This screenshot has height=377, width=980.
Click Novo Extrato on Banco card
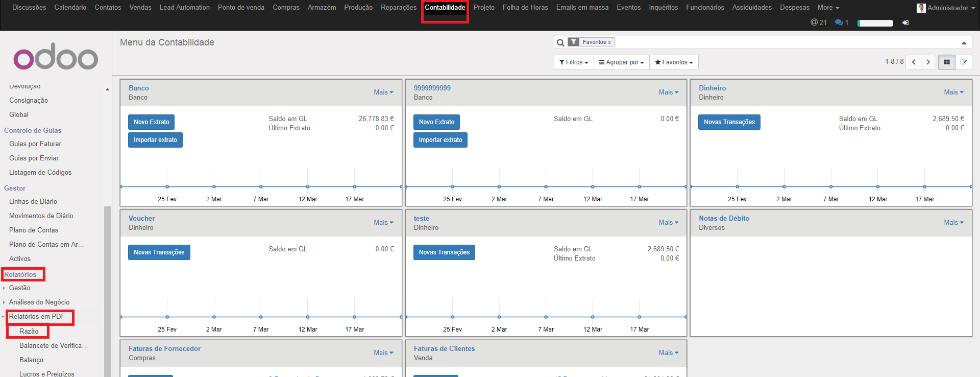point(151,122)
